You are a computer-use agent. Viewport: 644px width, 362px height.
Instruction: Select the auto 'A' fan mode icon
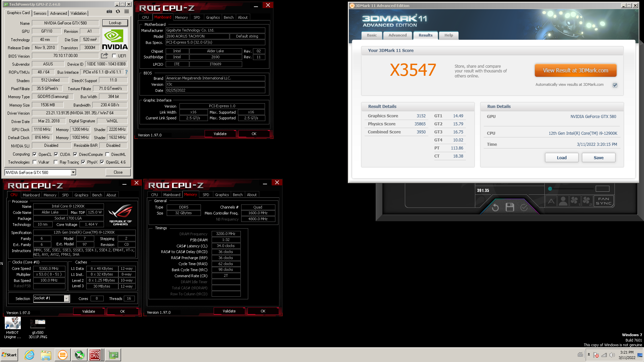551,201
